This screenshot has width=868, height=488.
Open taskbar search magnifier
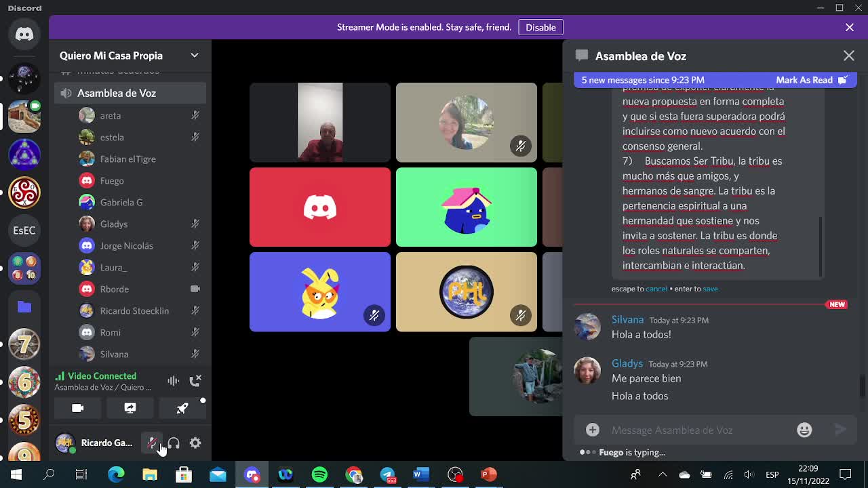click(49, 474)
